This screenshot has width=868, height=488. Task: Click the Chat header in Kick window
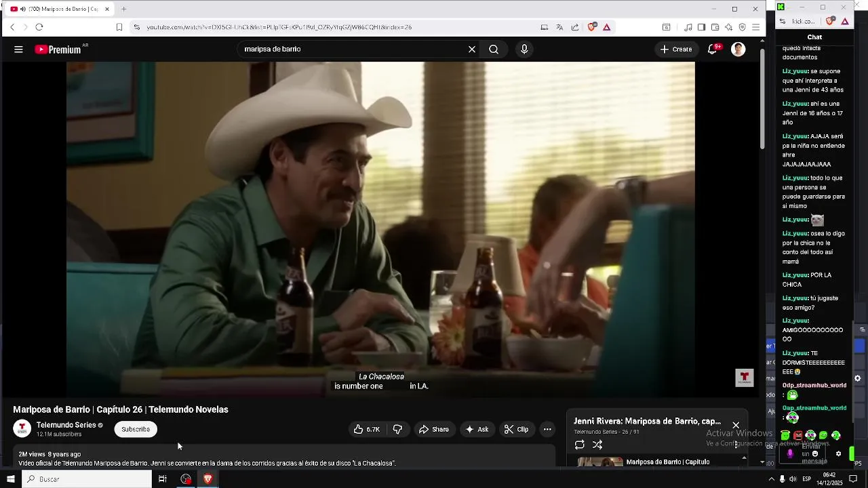(x=814, y=37)
